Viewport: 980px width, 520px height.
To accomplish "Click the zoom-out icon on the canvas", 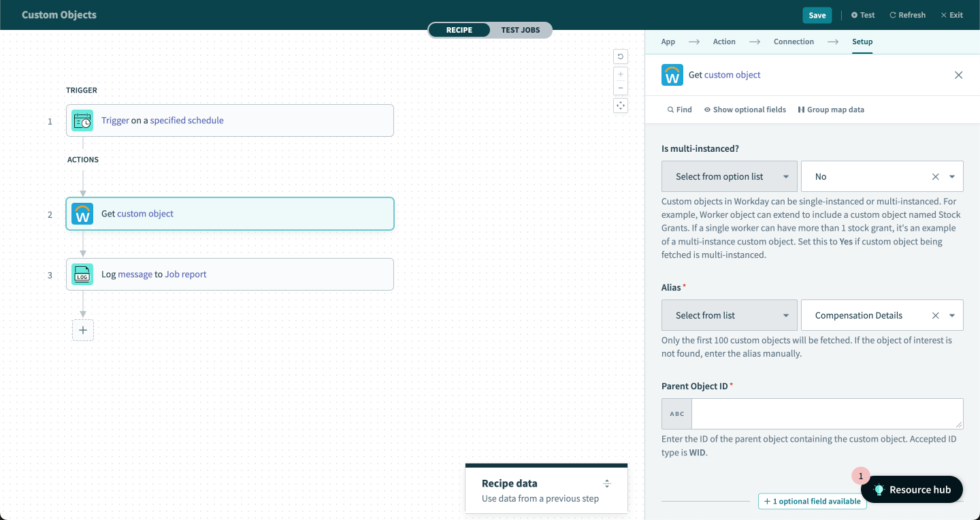I will (620, 87).
